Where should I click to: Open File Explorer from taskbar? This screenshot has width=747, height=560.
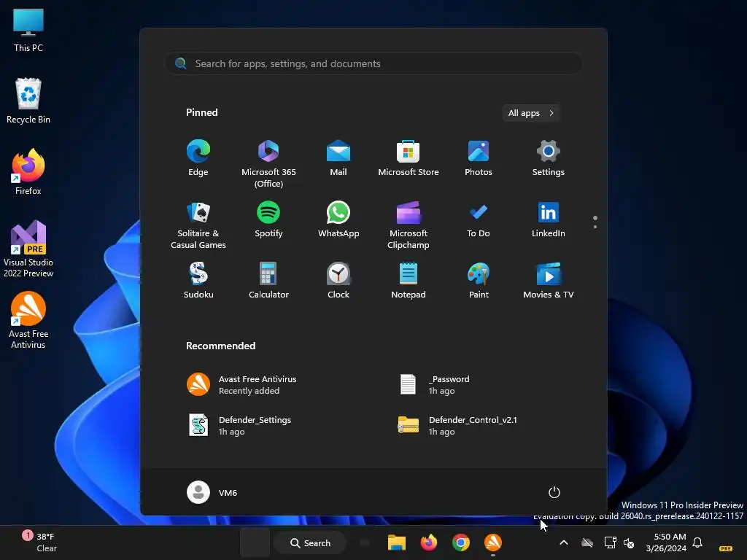(396, 542)
